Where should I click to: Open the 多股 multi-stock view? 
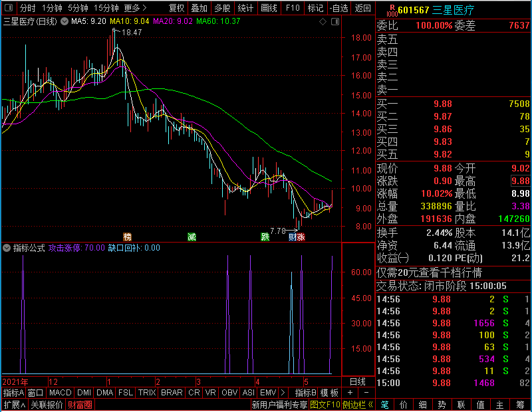pyautogui.click(x=222, y=8)
